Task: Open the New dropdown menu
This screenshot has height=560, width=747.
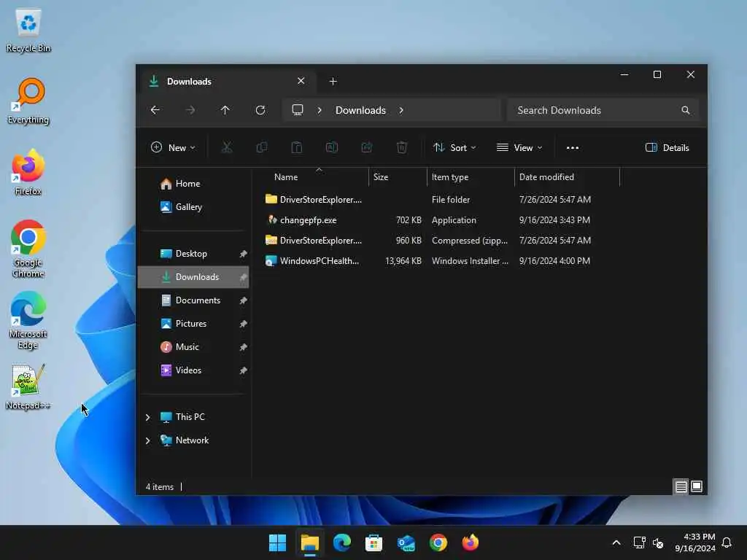Action: click(x=173, y=147)
